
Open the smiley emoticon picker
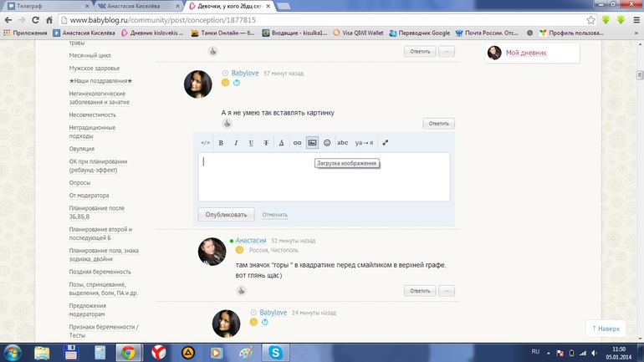pos(327,143)
